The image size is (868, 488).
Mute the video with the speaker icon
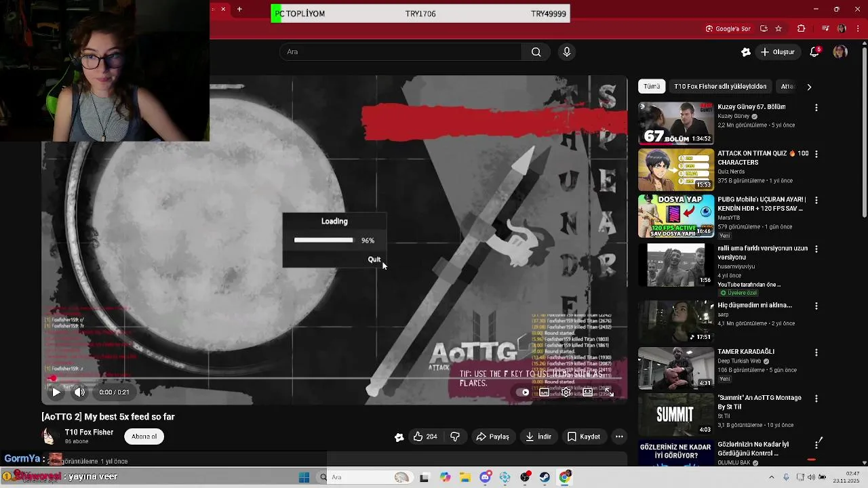click(79, 392)
